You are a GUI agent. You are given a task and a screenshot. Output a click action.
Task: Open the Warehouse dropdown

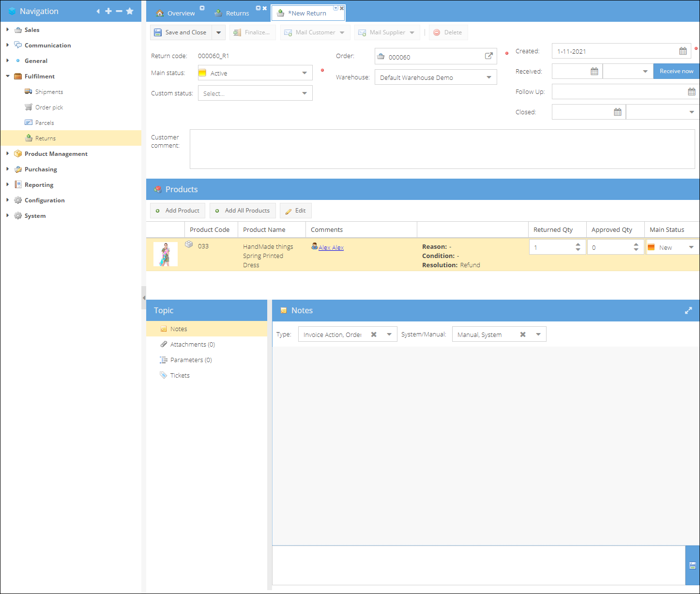tap(489, 77)
